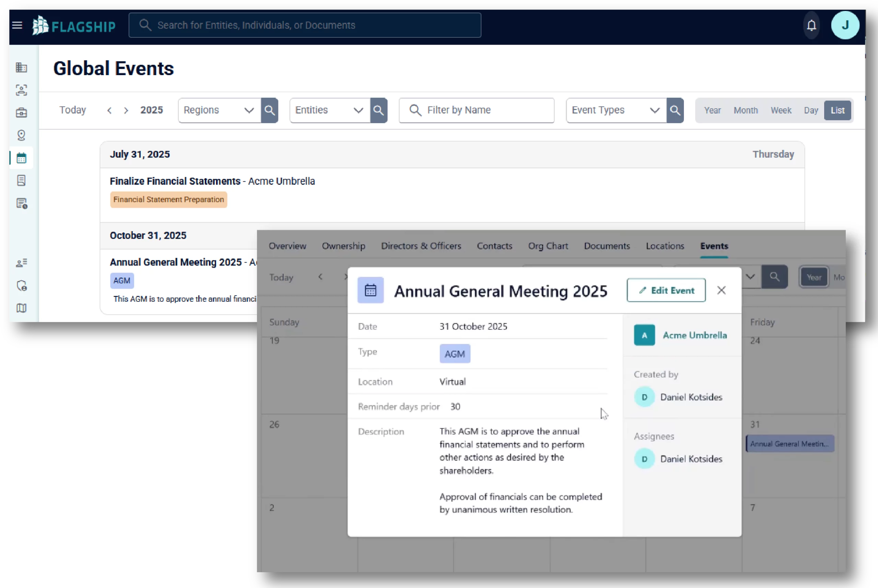
Task: Open the documents icon in sidebar
Action: [x=21, y=180]
